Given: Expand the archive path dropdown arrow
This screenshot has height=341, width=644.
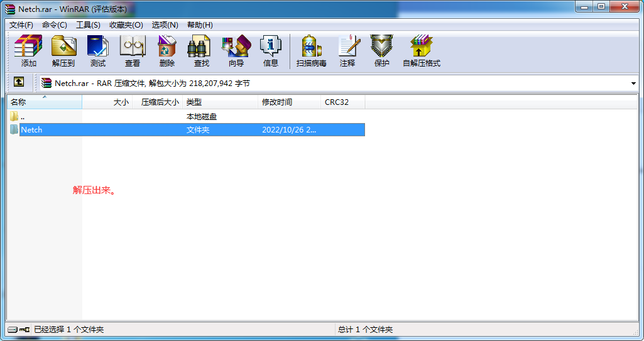Looking at the screenshot, I should tap(633, 83).
